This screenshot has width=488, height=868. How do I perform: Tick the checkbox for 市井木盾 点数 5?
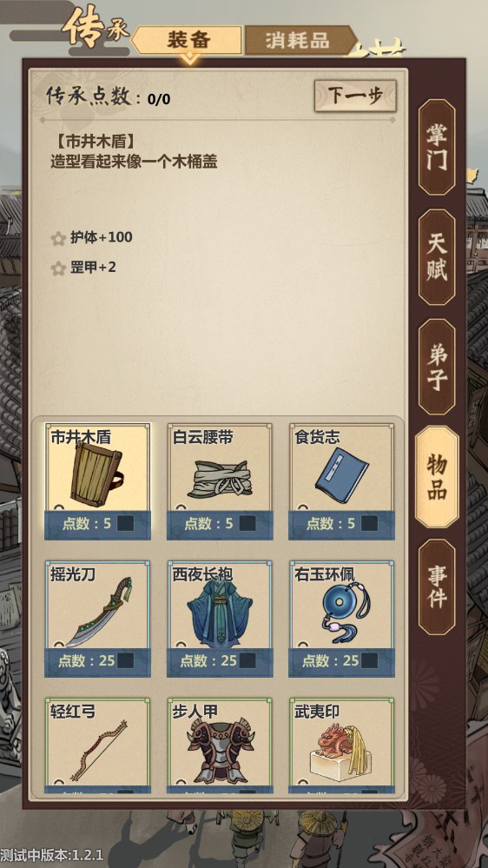click(125, 524)
